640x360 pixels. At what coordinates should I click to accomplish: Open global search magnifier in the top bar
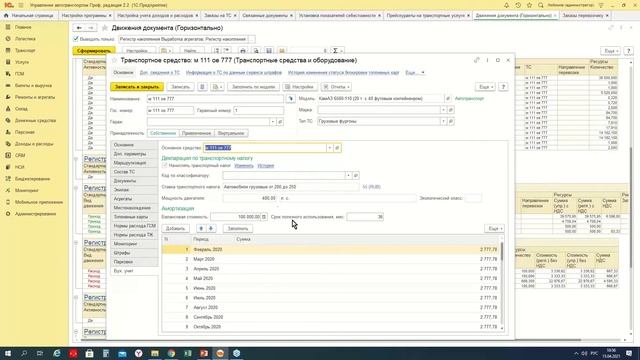(541, 5)
